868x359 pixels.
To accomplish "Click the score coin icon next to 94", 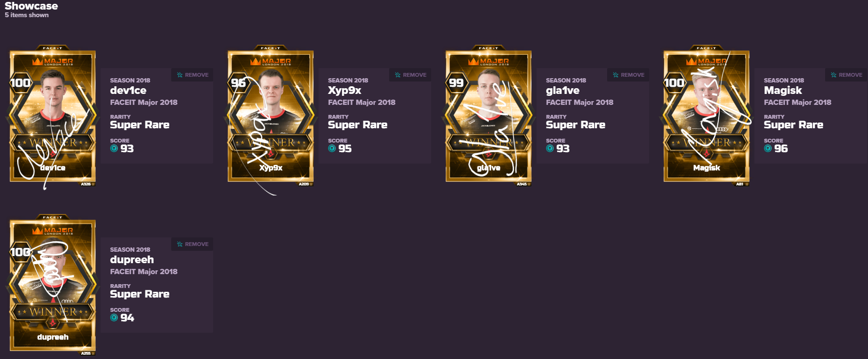I will pos(114,318).
